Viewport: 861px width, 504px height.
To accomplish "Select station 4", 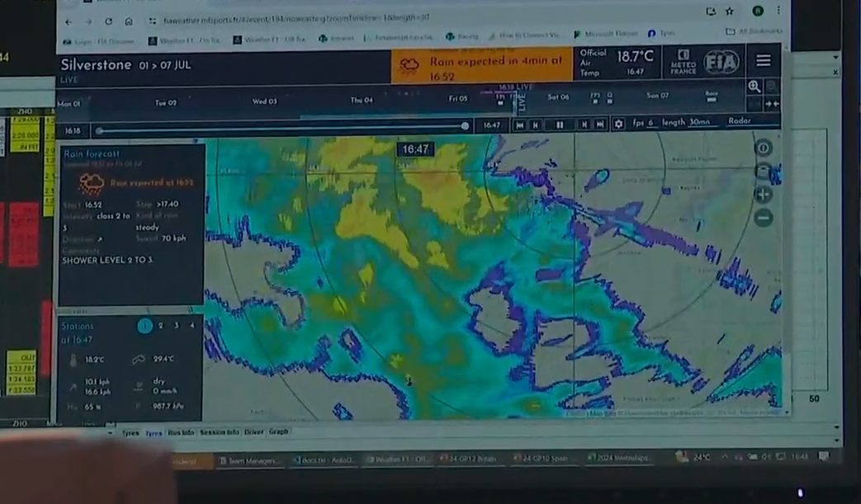I will point(192,326).
